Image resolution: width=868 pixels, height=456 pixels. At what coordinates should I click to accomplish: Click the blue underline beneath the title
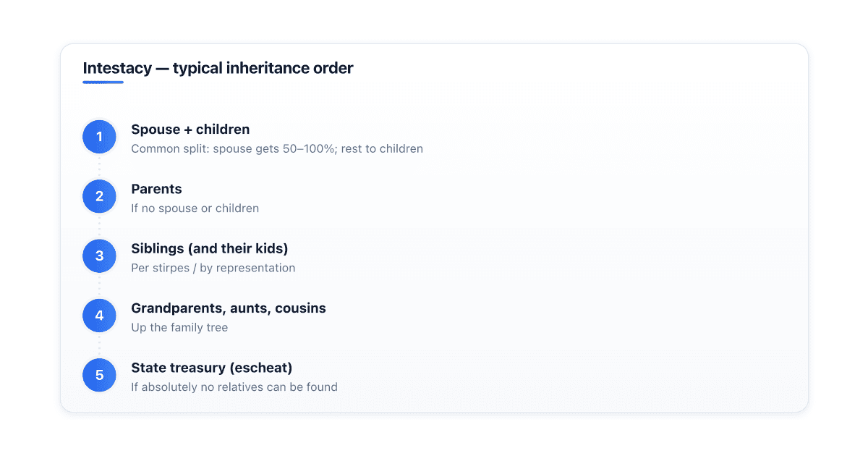click(x=103, y=82)
